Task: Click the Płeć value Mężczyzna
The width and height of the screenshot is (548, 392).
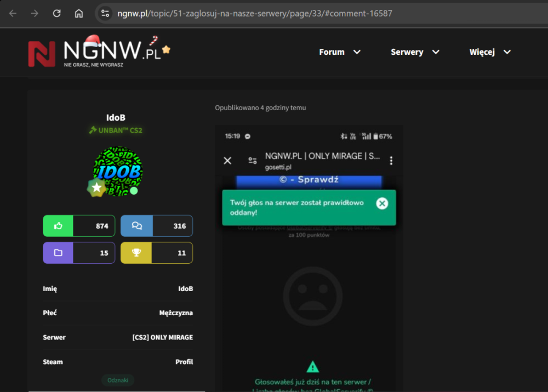Action: tap(176, 313)
